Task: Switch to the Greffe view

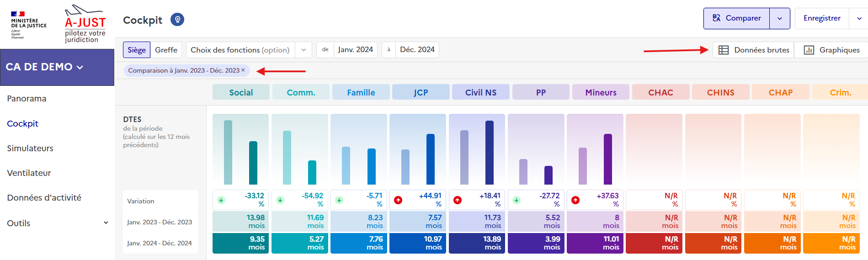Action: [x=166, y=50]
